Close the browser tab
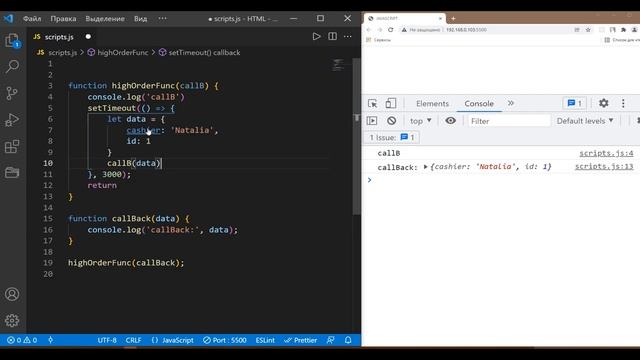Screen dimensions: 640x360 tap(440, 18)
